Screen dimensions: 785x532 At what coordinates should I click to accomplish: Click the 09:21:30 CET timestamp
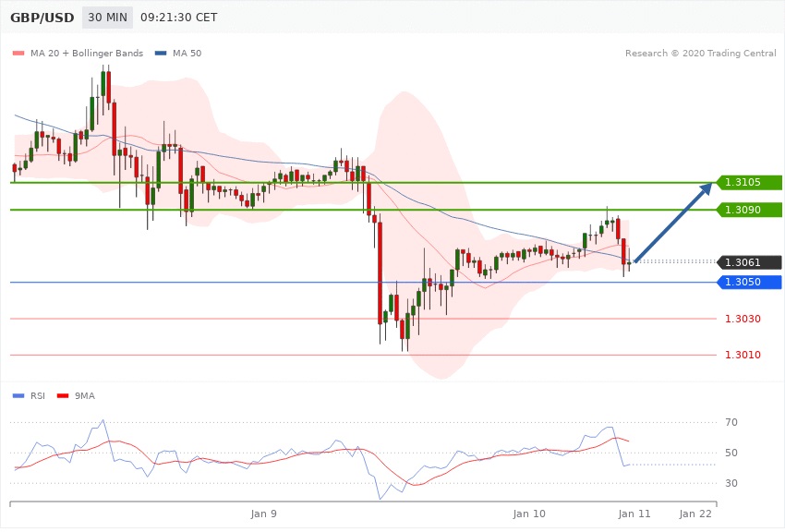(180, 18)
